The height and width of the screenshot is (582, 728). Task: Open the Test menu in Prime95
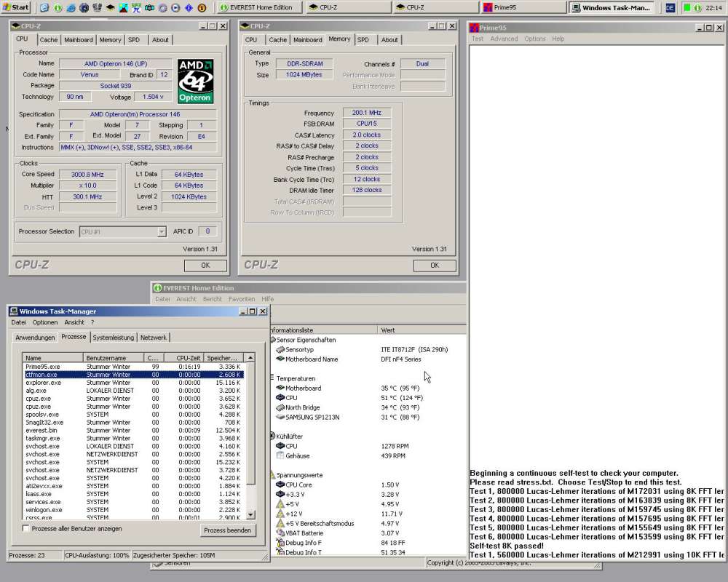pos(478,39)
